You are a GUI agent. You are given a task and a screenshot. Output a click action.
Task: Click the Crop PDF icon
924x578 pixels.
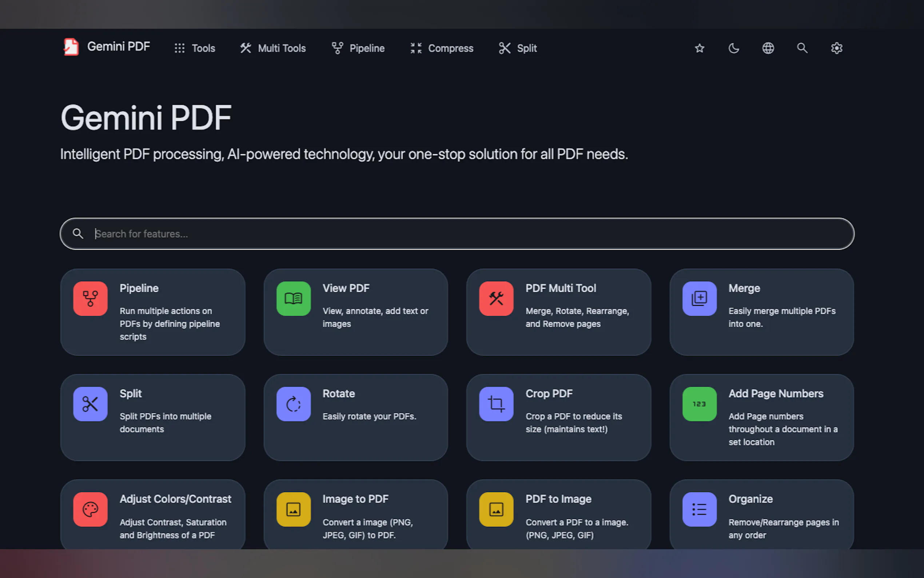click(x=496, y=404)
